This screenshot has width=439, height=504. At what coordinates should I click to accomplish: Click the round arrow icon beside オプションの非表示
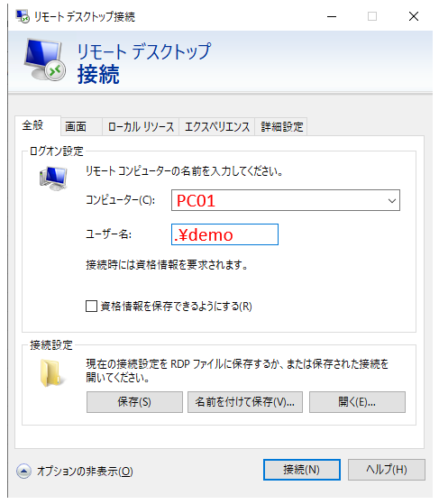(23, 472)
